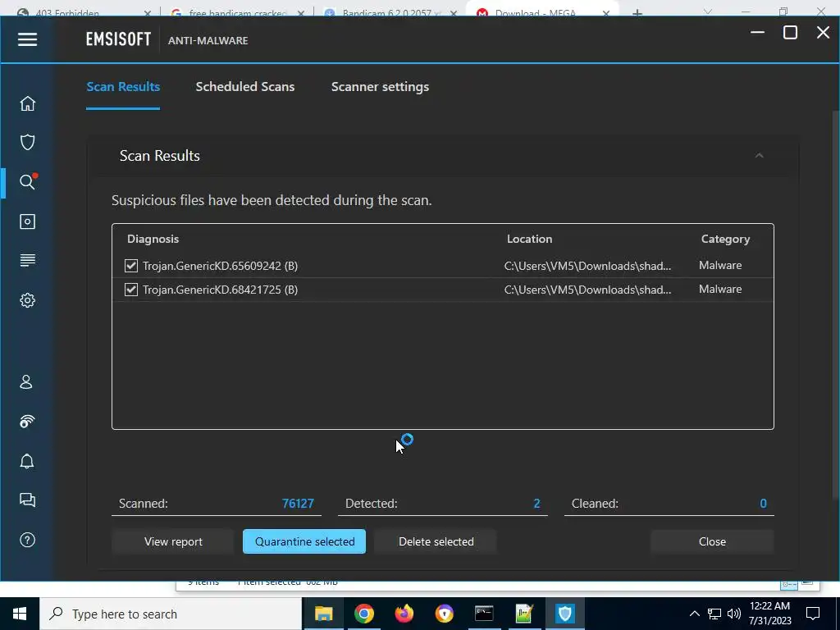Open File Explorer from taskbar
Viewport: 840px width, 630px height.
pyautogui.click(x=323, y=614)
